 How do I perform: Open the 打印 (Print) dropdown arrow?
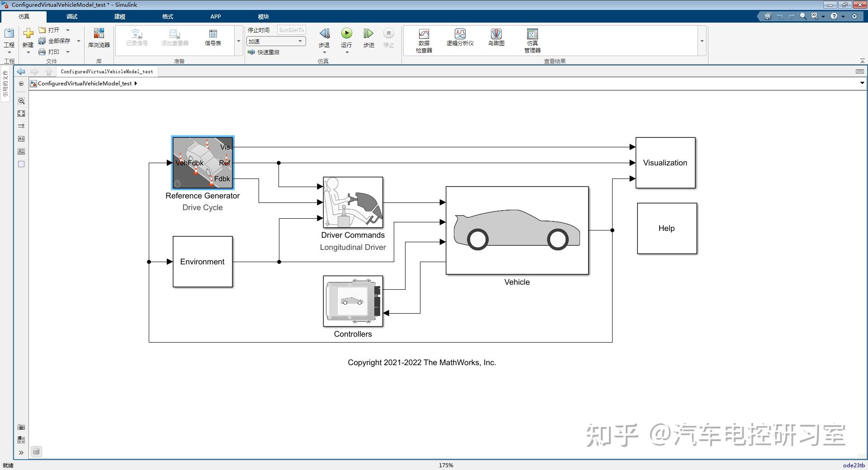[68, 52]
